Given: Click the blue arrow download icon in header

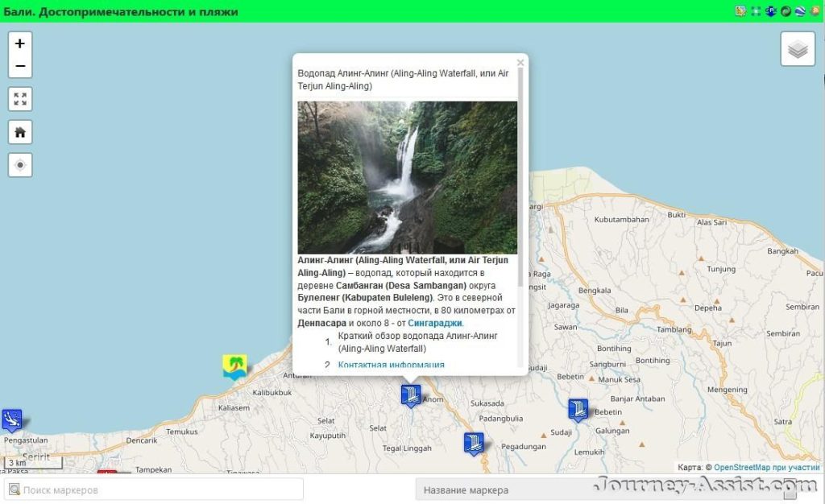Looking at the screenshot, I should tap(771, 11).
